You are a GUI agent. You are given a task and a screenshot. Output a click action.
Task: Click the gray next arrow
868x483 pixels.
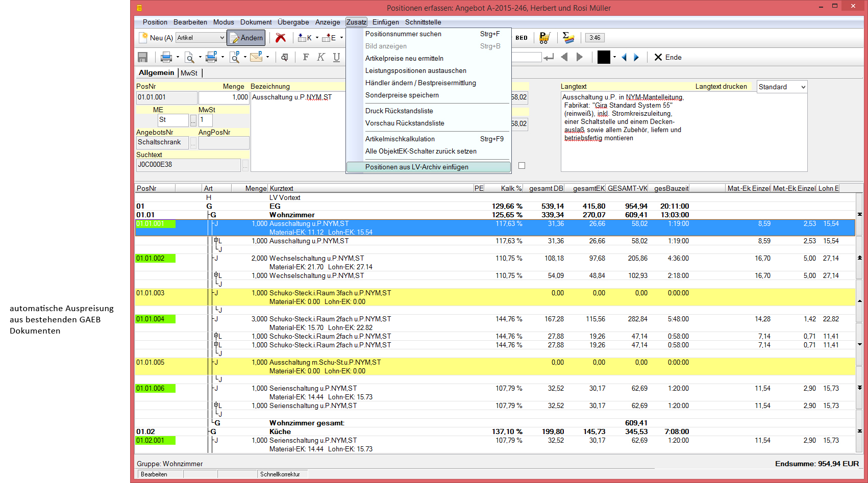(x=579, y=57)
